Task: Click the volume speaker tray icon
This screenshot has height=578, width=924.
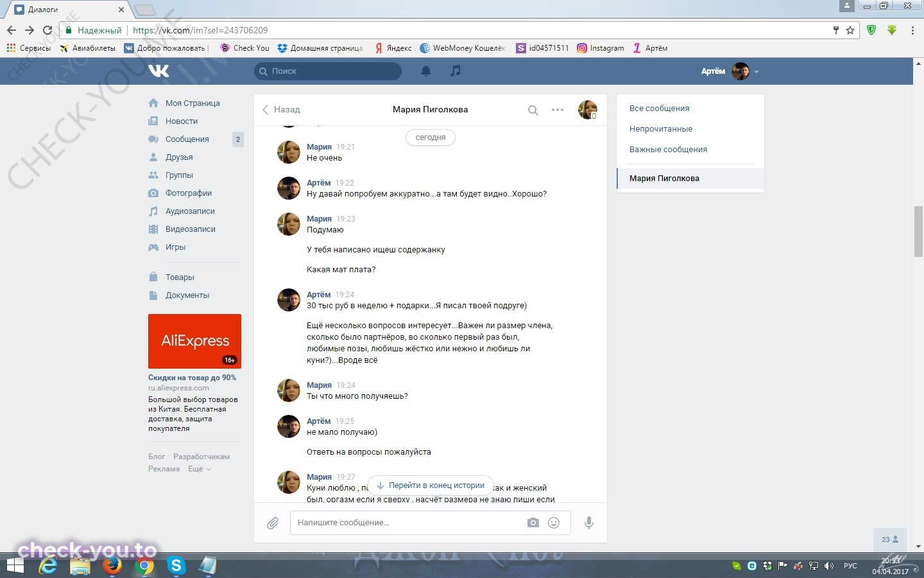Action: click(829, 566)
